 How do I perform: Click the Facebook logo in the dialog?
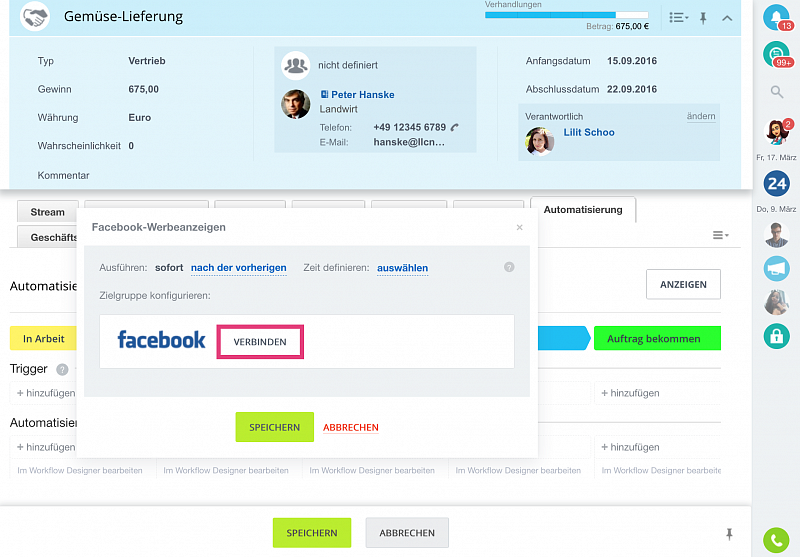coord(161,340)
